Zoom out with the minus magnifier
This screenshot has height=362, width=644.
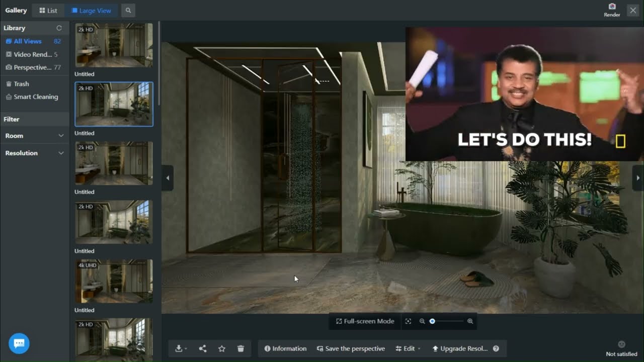(422, 321)
